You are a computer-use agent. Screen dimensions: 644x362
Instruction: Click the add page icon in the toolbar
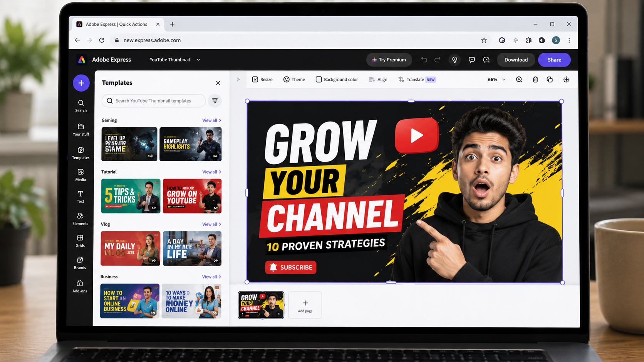point(566,80)
